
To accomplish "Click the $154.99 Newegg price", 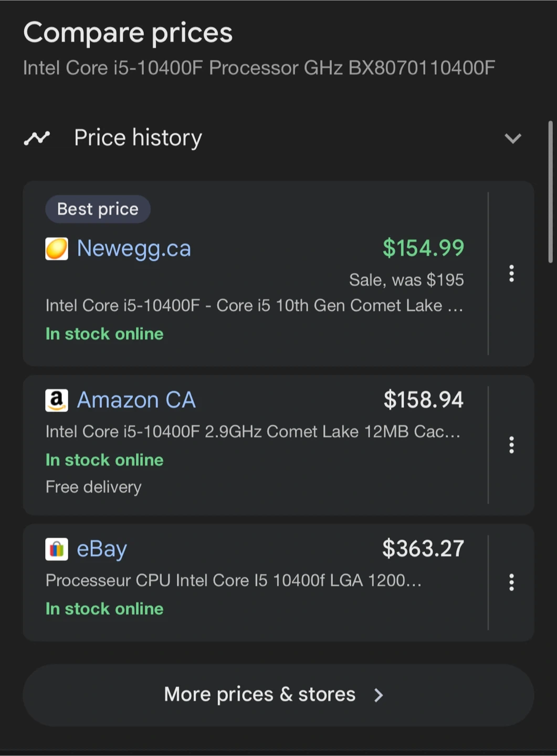I will (x=423, y=248).
